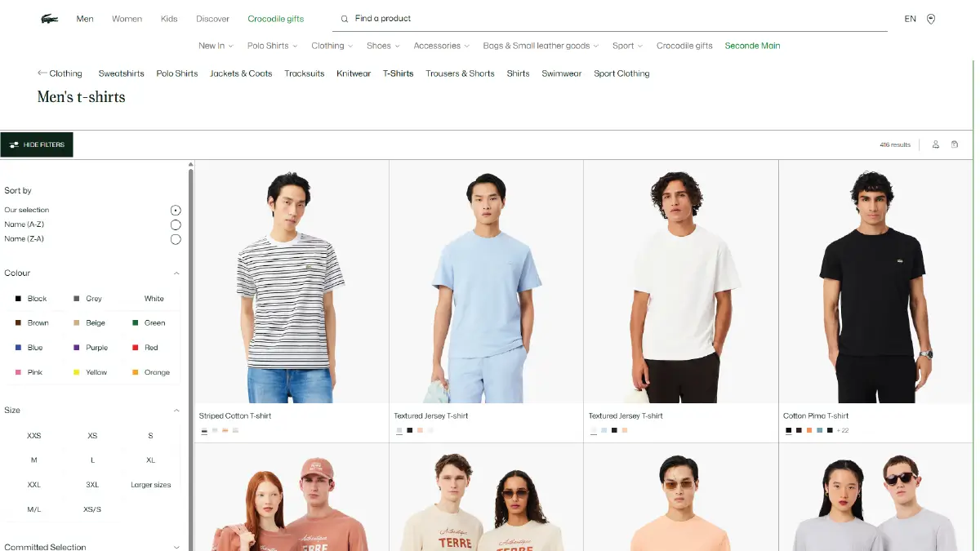This screenshot has height=551, width=980.
Task: Open the black Cotton Pima T-shirt photo
Action: [875, 282]
